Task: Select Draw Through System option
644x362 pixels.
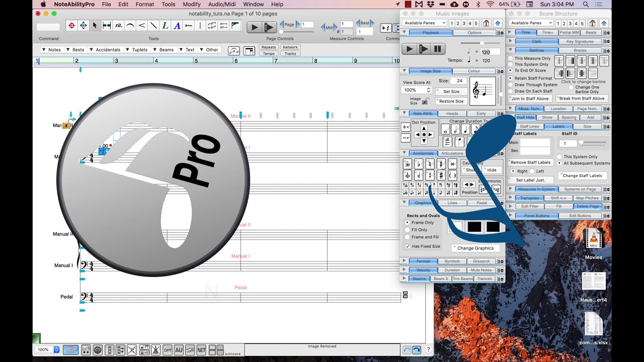Action: 511,85
